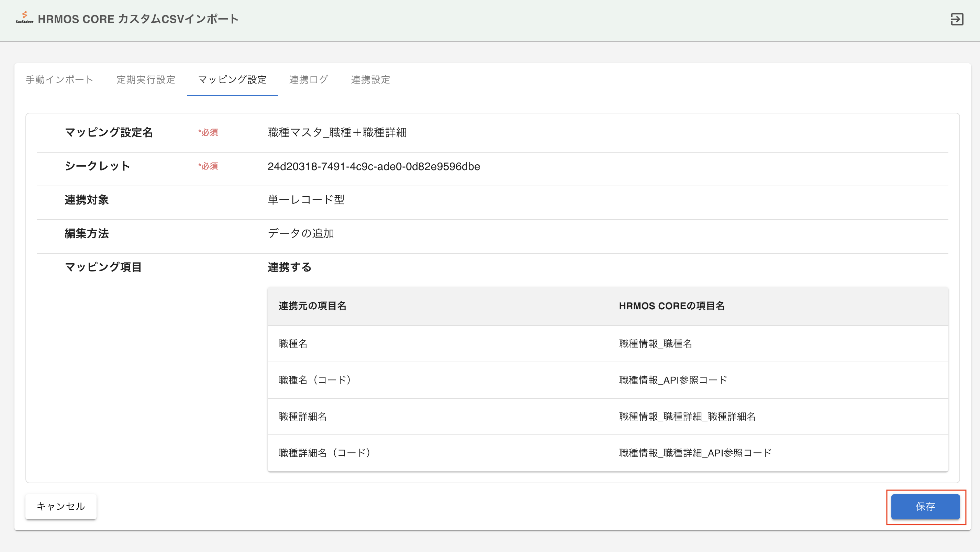Switch to the 定期実行設定 tab

(x=146, y=79)
